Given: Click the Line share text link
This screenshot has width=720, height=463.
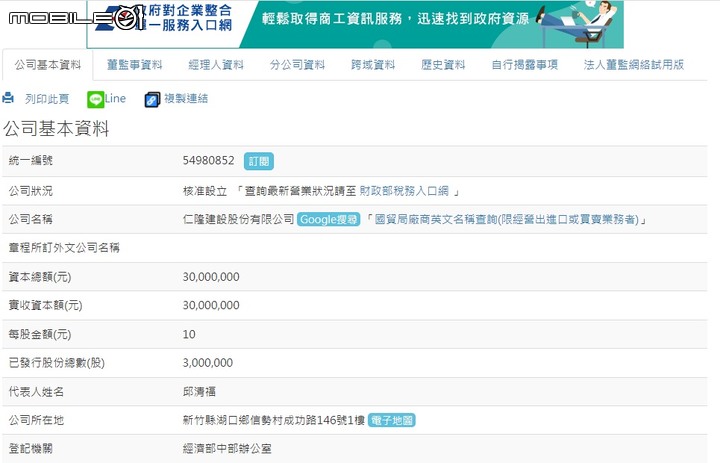Looking at the screenshot, I should [x=115, y=98].
